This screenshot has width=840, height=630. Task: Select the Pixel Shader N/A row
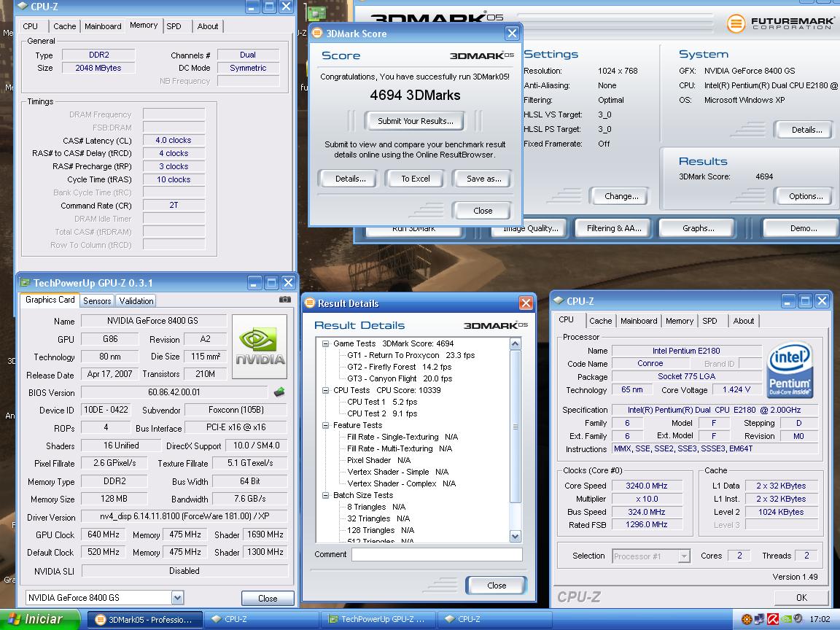(x=378, y=460)
